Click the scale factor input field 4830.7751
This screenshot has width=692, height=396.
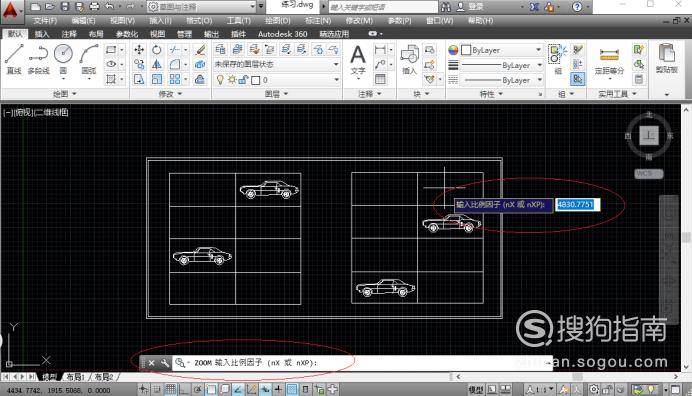point(577,204)
